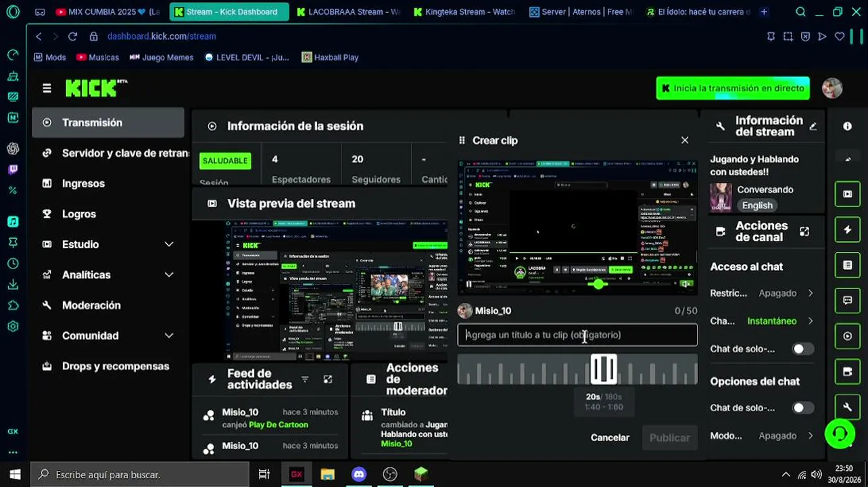Open the green support headset chat

(x=840, y=433)
